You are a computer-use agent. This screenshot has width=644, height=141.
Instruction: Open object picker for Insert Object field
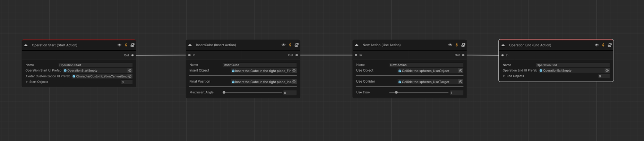(x=294, y=71)
